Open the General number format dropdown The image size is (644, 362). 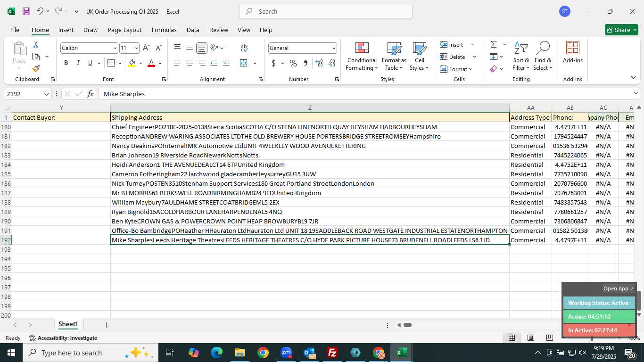click(334, 48)
